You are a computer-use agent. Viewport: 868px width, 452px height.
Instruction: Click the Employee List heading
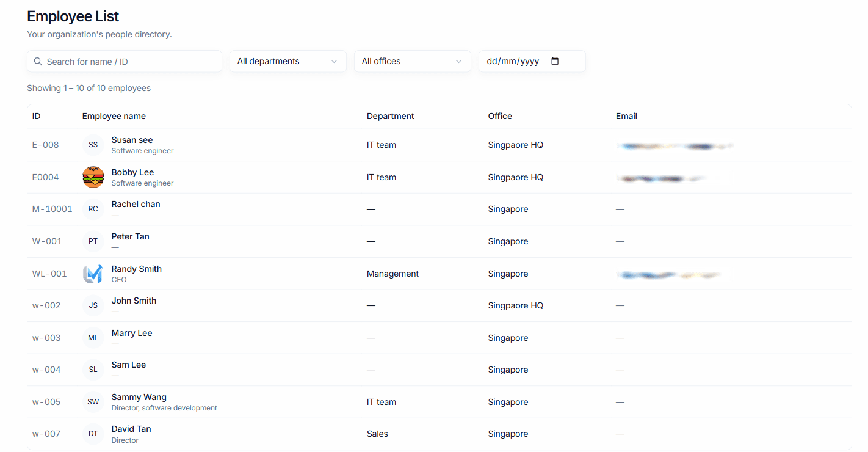73,16
